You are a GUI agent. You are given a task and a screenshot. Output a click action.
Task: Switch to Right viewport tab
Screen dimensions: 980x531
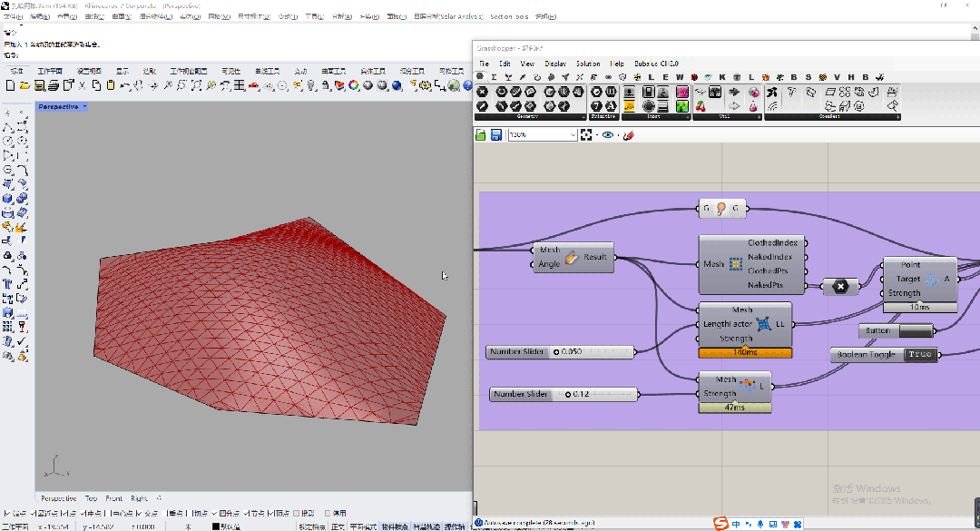(x=139, y=498)
